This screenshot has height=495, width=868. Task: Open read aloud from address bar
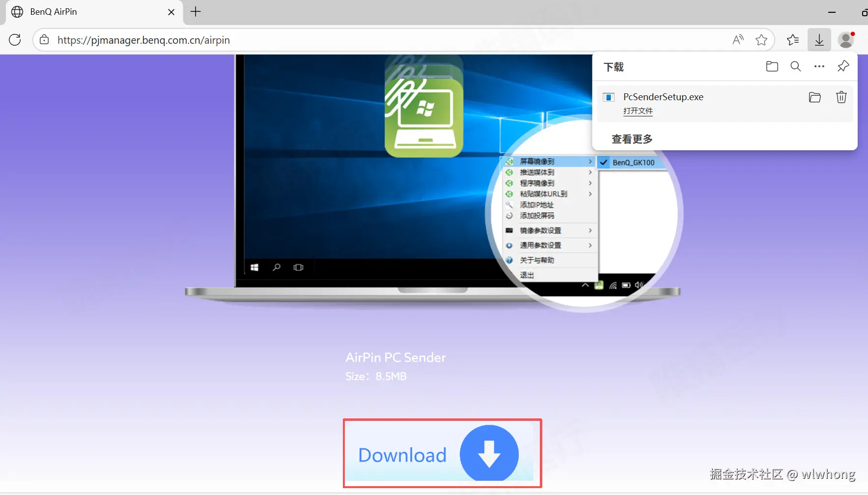point(738,40)
